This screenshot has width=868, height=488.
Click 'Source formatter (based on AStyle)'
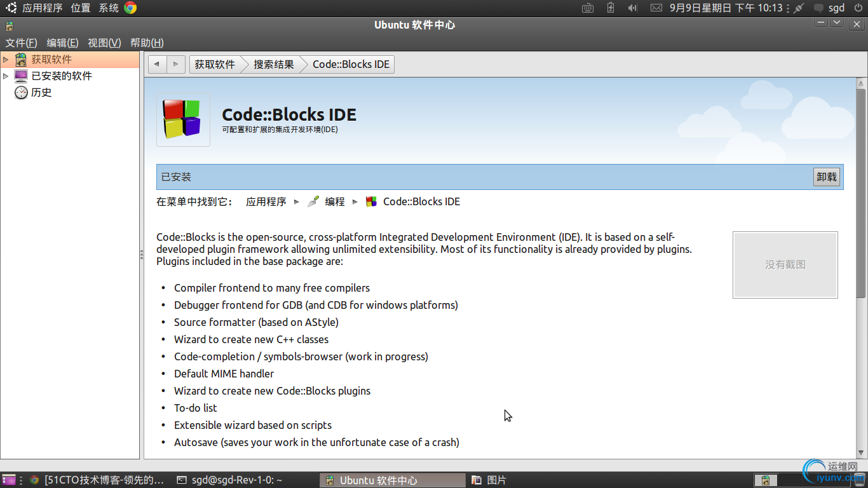256,322
